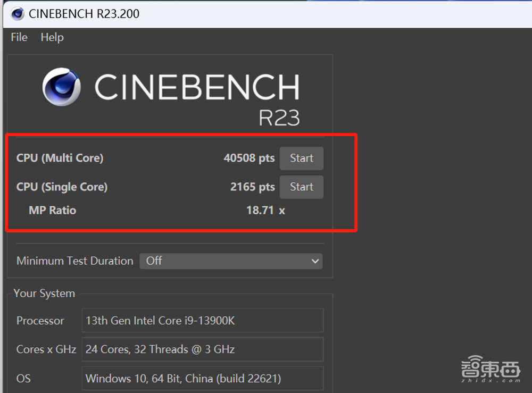Click the CPU (Single Core) label
532x393 pixels.
coord(62,187)
